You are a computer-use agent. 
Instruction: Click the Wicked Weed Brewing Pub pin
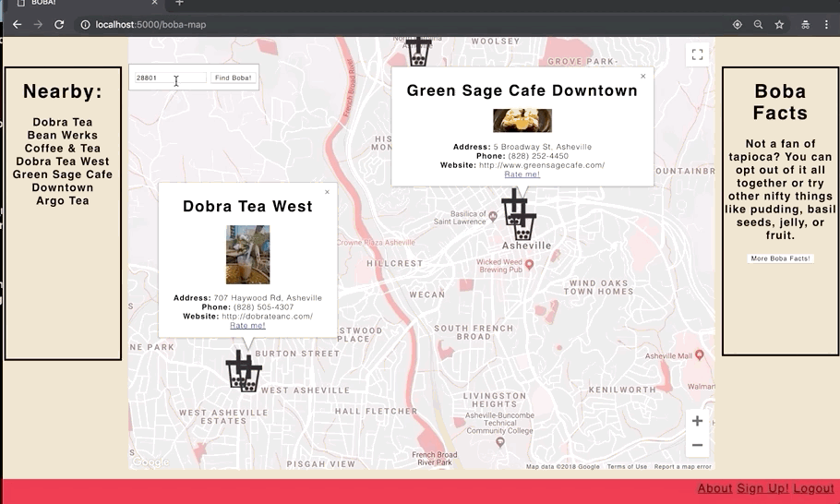click(529, 265)
